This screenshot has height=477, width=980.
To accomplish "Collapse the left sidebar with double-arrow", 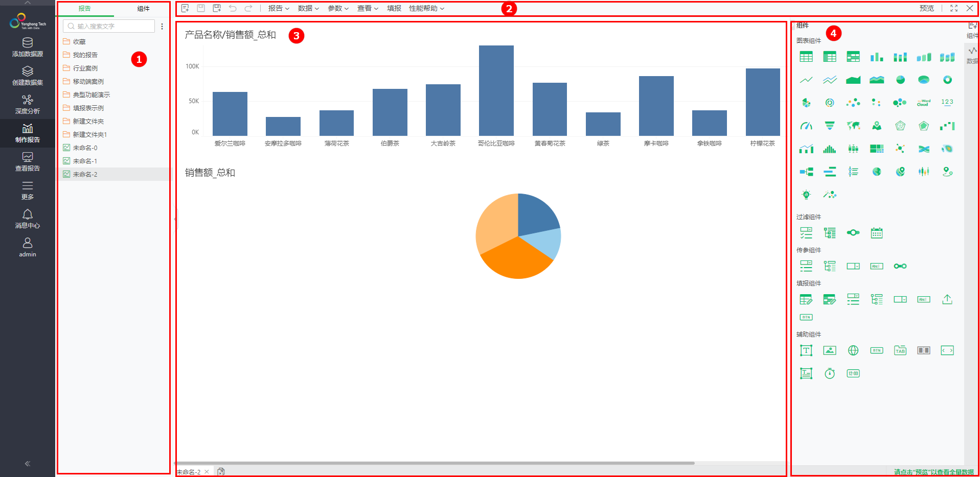I will (x=28, y=464).
